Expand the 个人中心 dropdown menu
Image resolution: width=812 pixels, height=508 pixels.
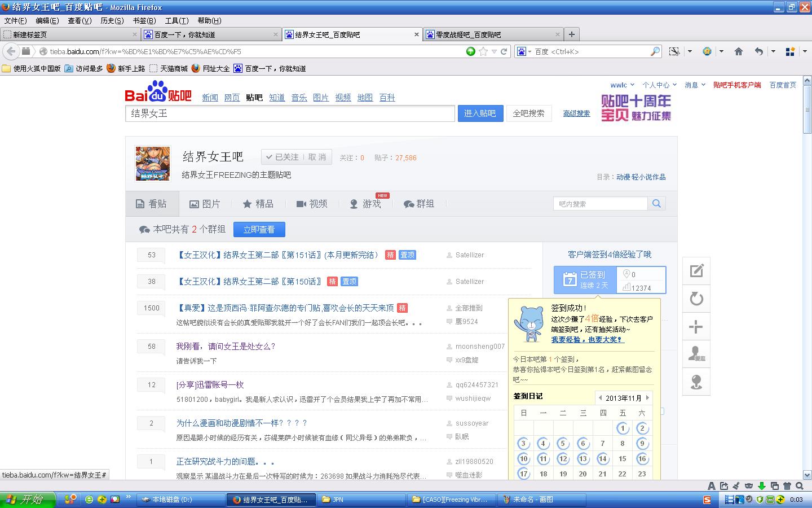[x=660, y=85]
